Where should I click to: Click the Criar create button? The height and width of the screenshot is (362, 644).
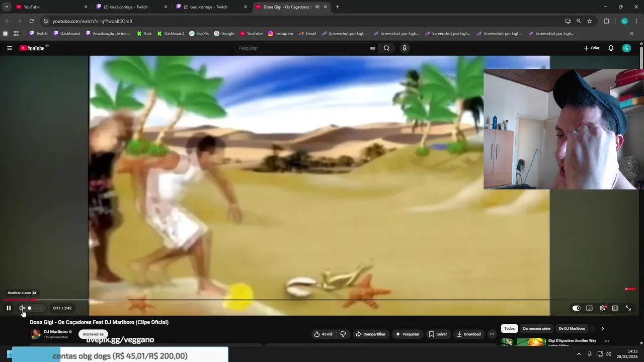click(x=592, y=48)
